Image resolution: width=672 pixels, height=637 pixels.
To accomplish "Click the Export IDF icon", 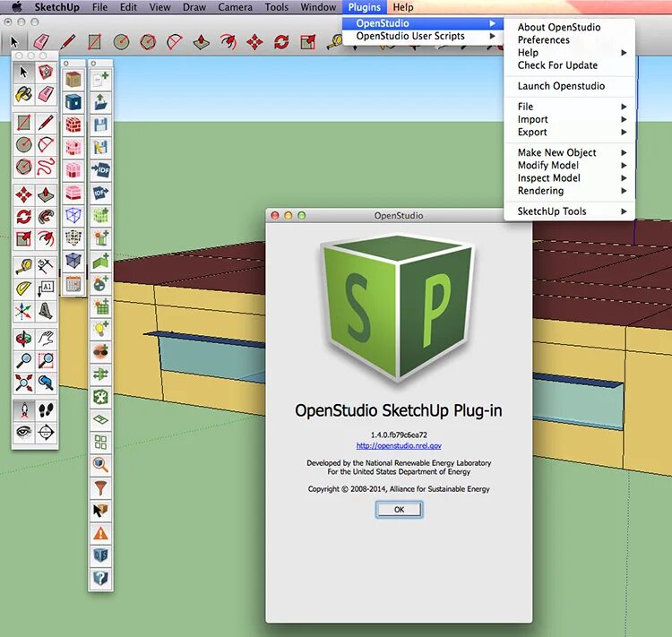I will tap(100, 193).
